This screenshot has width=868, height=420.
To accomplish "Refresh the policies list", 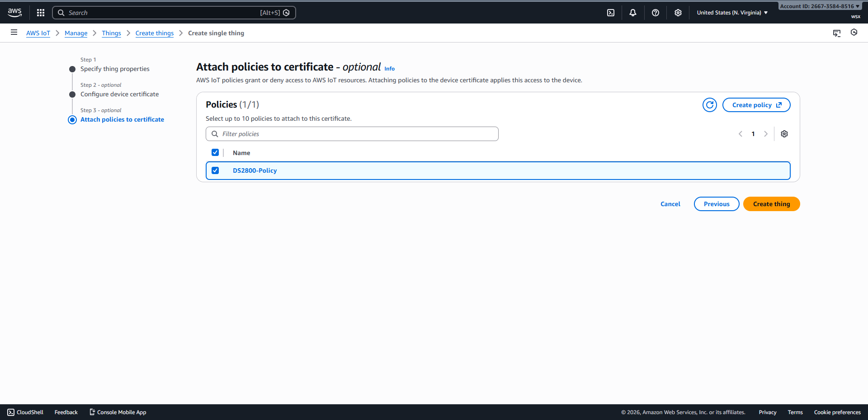I will 710,105.
